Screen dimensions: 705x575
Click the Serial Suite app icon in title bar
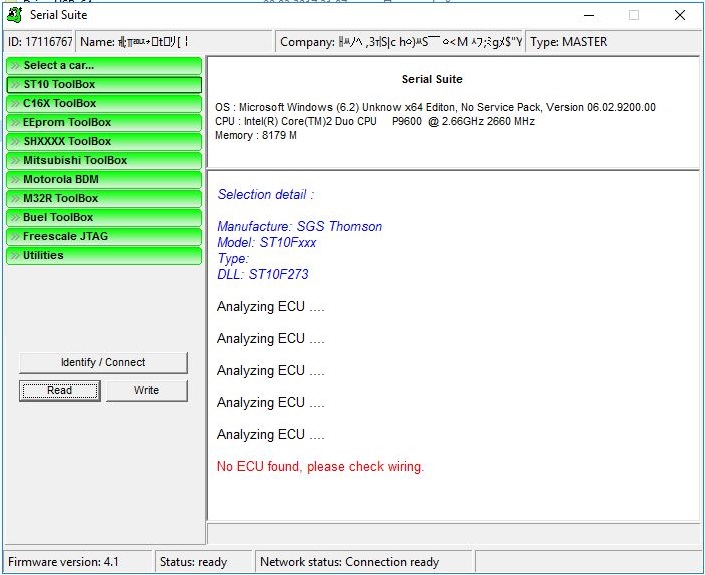[x=15, y=15]
